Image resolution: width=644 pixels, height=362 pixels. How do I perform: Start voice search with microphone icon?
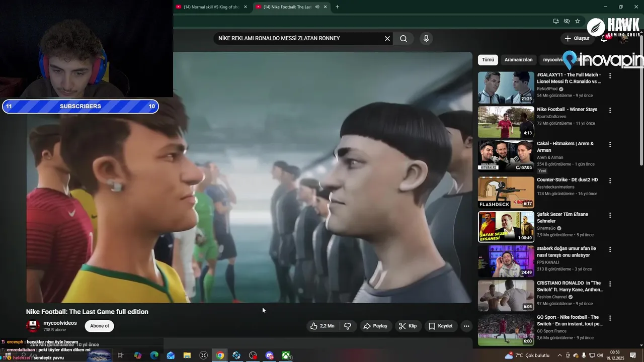tap(426, 39)
